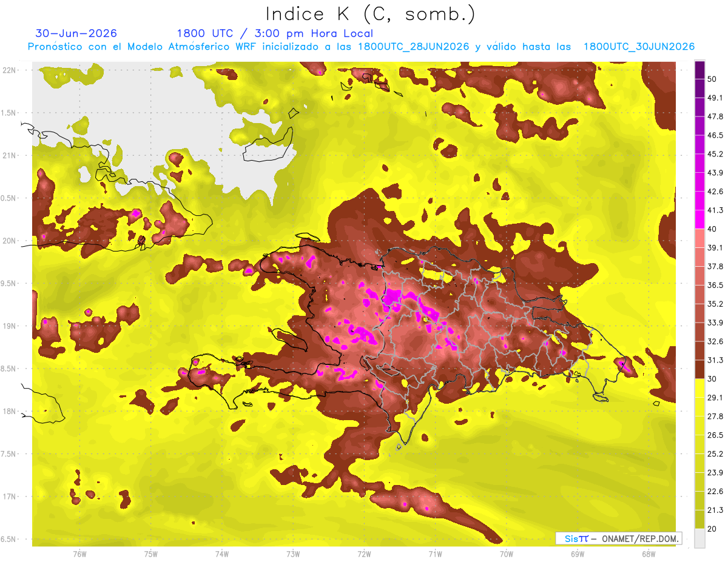
Task: Click the legend value "41.3"
Action: 715,210
